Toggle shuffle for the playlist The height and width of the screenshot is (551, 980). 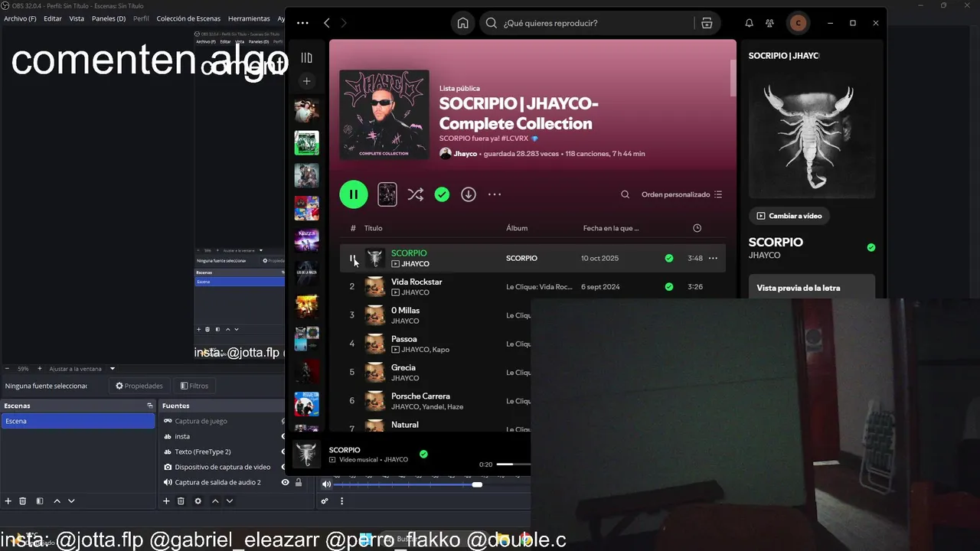pyautogui.click(x=415, y=194)
